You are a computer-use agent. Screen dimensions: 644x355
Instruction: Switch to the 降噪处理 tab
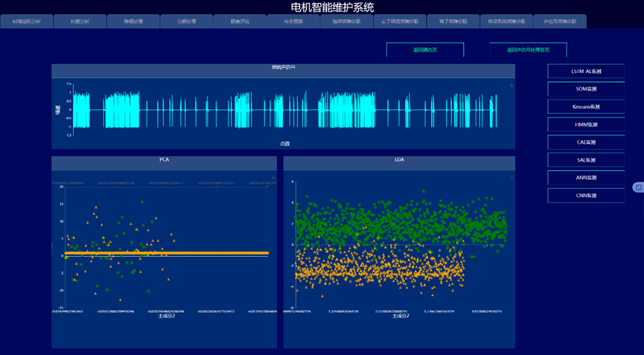(x=133, y=22)
